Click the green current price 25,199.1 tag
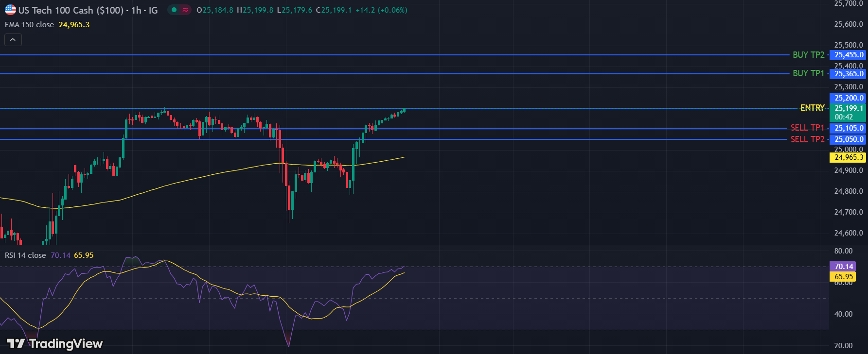This screenshot has height=354, width=868. click(849, 109)
